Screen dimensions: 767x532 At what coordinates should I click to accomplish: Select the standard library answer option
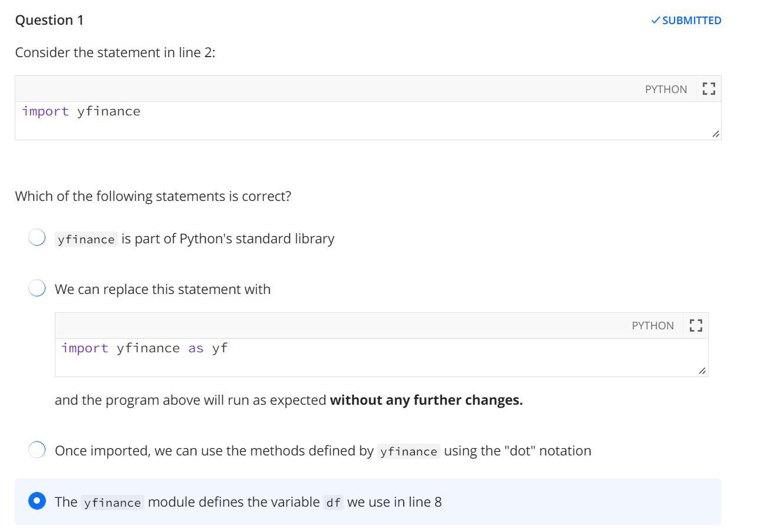tap(37, 237)
